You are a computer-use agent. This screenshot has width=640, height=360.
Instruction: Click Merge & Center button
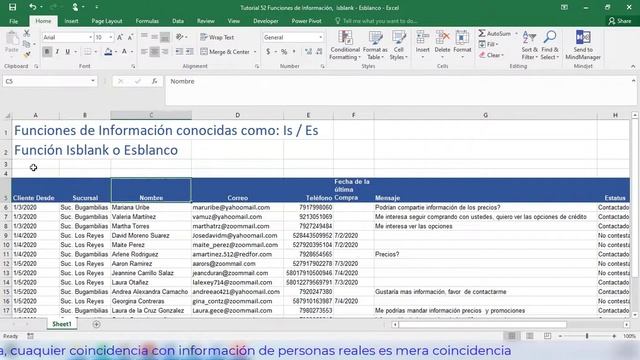click(x=225, y=52)
